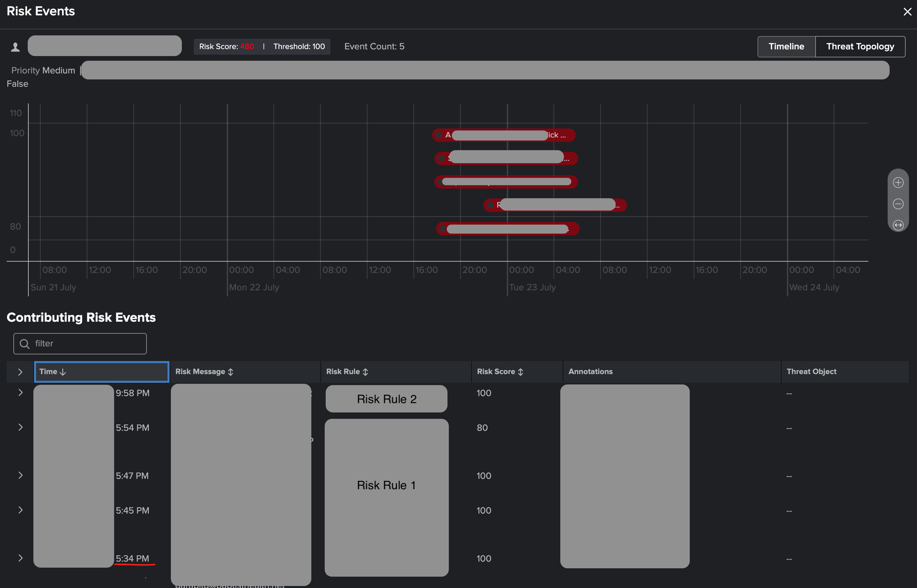
Task: Click the Risk Score 480 badge
Action: (226, 47)
